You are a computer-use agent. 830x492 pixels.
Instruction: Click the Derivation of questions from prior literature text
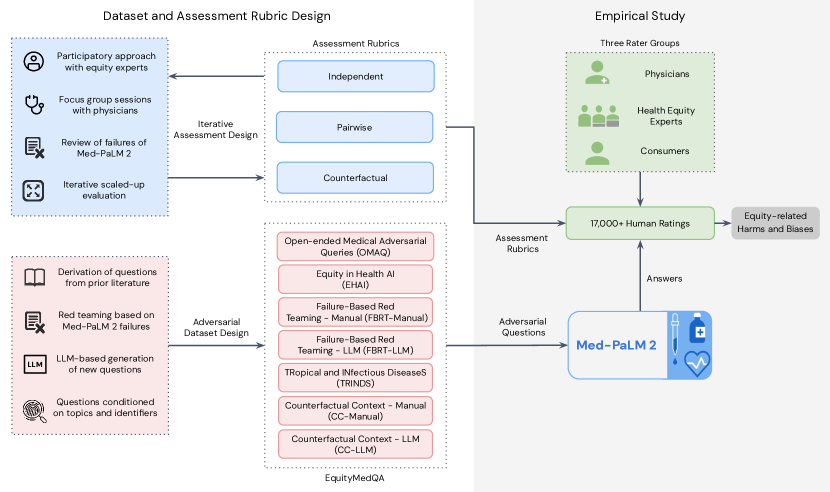point(107,277)
